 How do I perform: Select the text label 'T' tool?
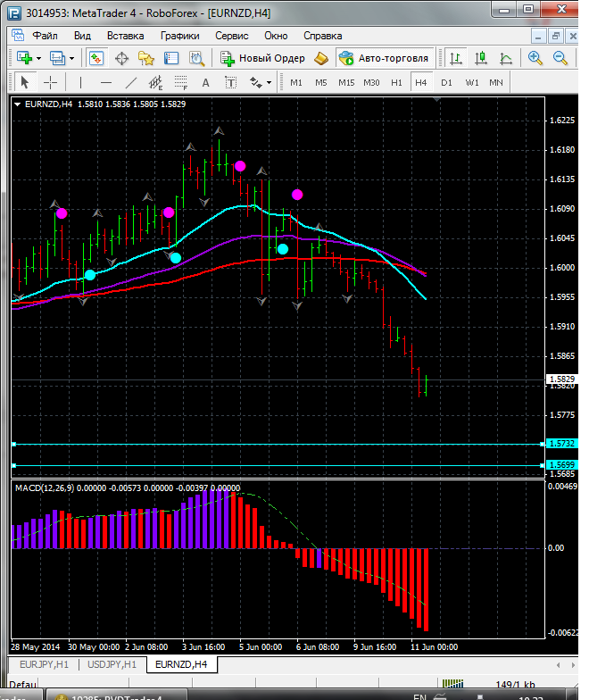coord(230,82)
